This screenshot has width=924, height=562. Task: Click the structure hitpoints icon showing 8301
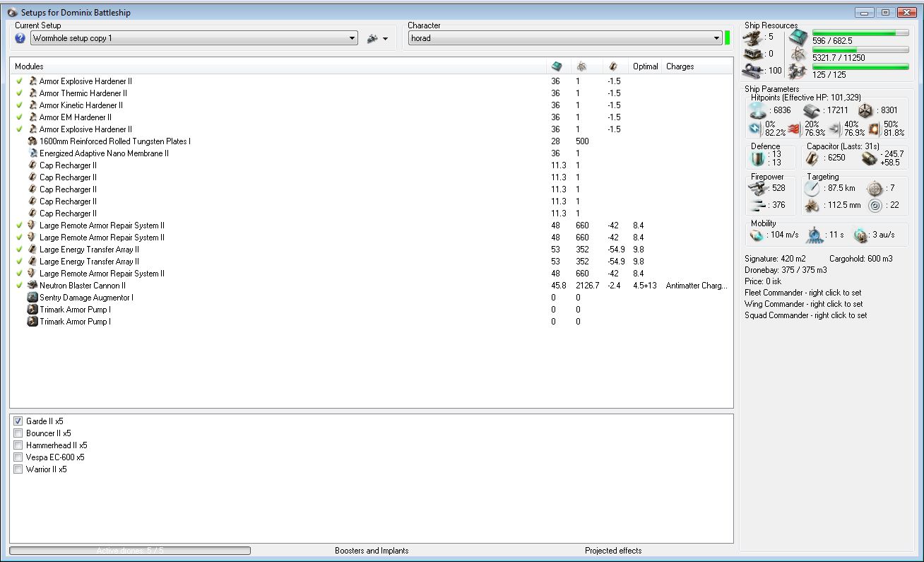(866, 110)
